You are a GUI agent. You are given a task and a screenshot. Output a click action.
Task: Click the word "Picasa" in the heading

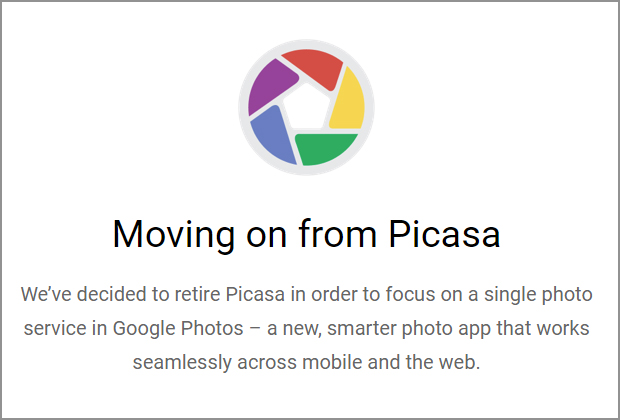[444, 234]
